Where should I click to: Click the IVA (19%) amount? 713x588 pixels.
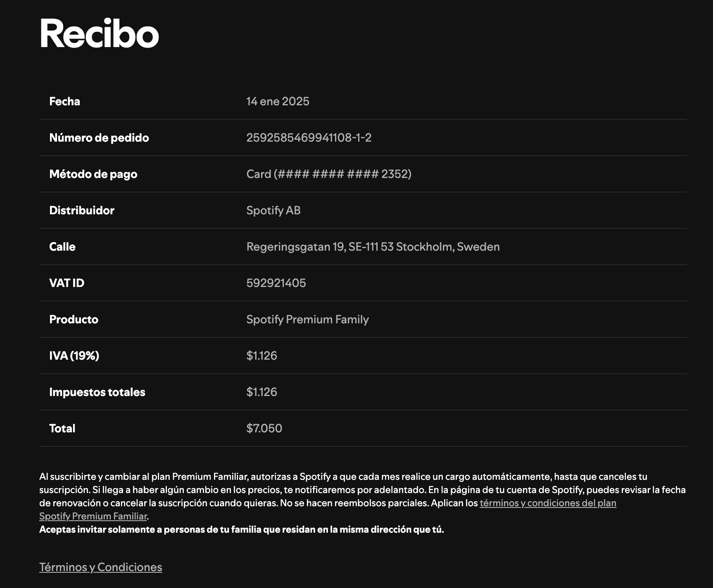pyautogui.click(x=261, y=356)
